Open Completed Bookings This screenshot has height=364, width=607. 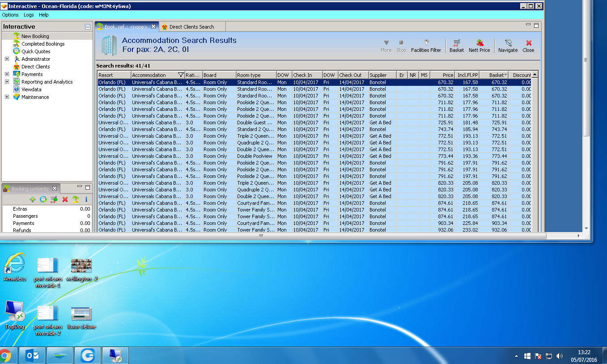(x=43, y=44)
